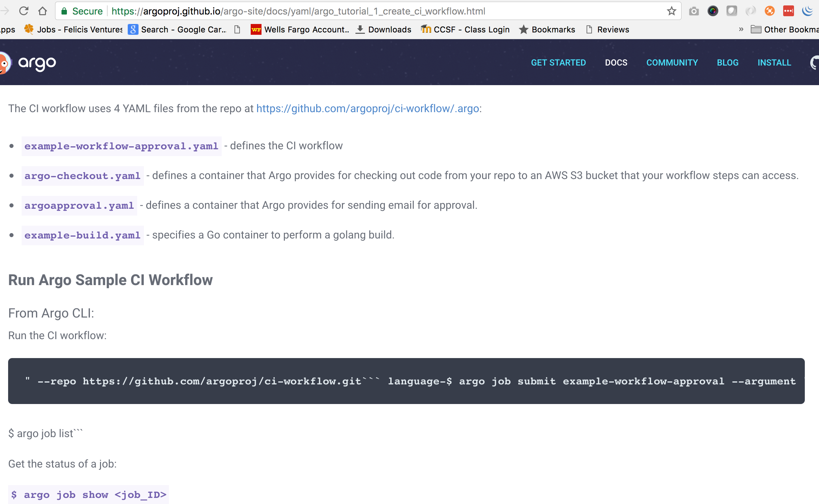Click the camera screenshot extension icon
This screenshot has height=504, width=819.
tap(694, 11)
